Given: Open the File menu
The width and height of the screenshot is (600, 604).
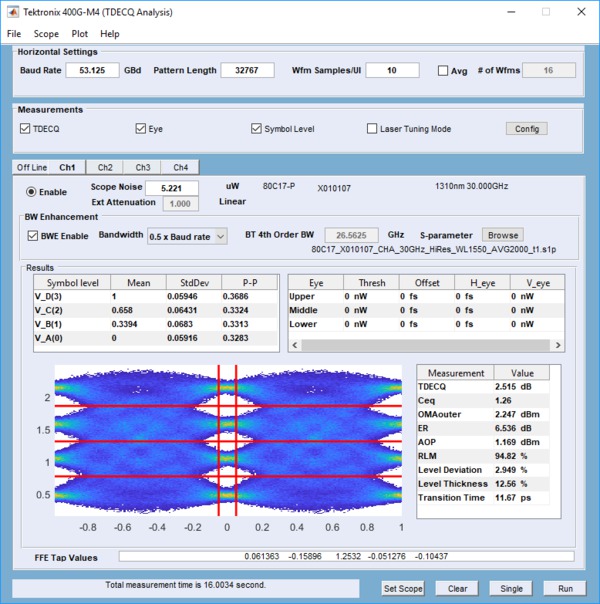Looking at the screenshot, I should click(14, 34).
